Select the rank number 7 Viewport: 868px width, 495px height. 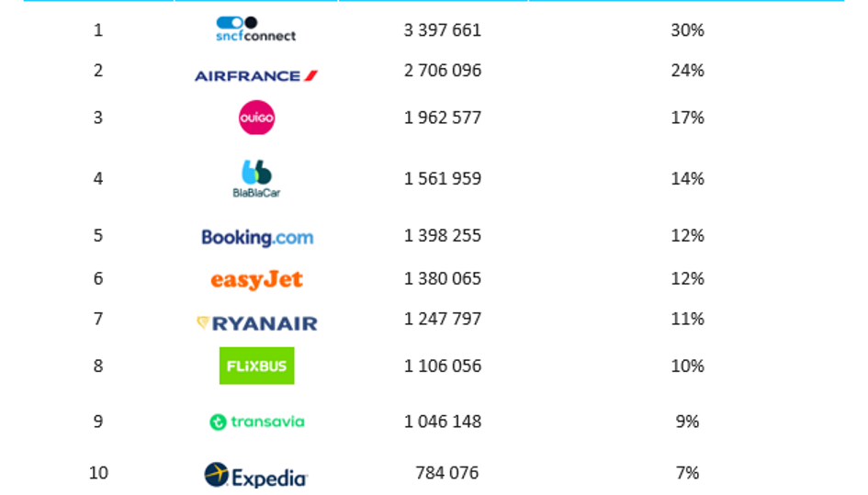(x=98, y=319)
